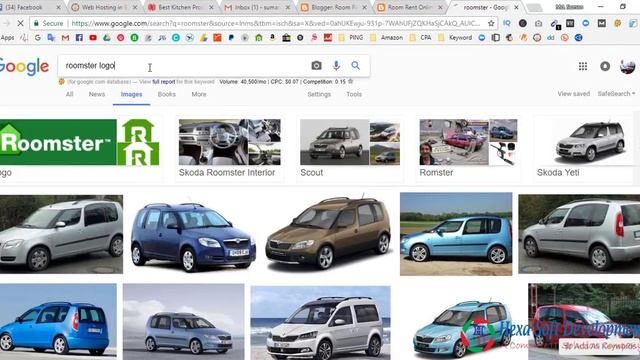This screenshot has width=640, height=360.
Task: Click the blue magnifier search button
Action: click(x=356, y=65)
